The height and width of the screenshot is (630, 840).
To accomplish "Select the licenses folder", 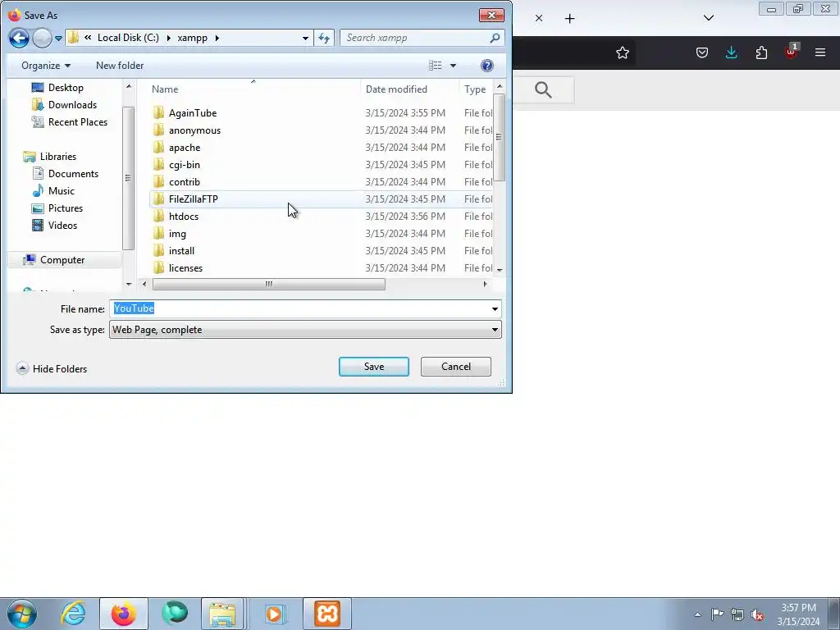I will tap(321, 268).
